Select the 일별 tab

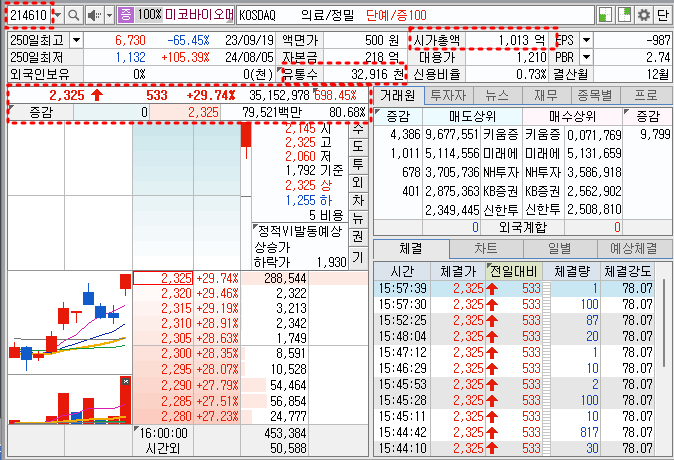560,248
